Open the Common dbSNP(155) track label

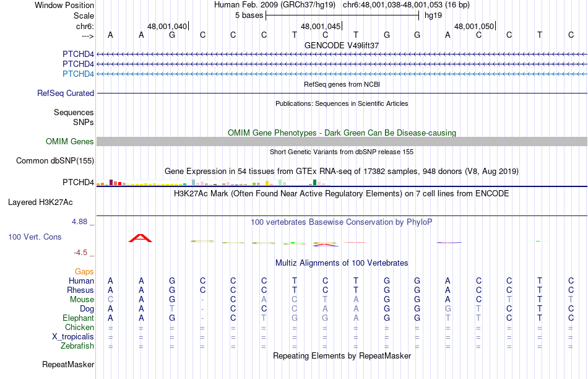(54, 160)
